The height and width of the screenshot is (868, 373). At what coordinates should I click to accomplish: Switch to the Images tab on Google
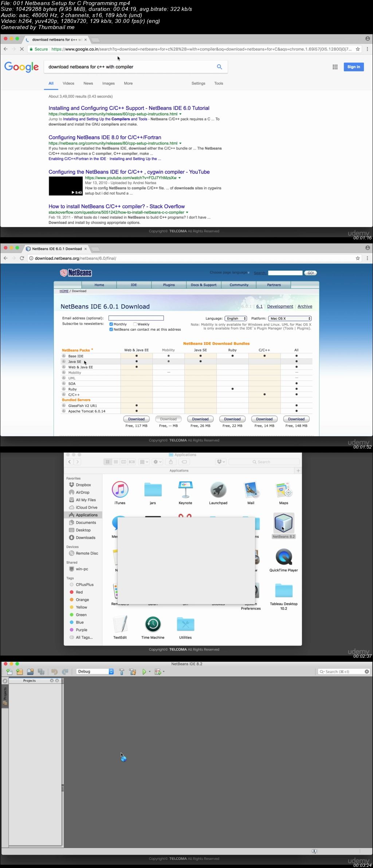click(x=109, y=83)
